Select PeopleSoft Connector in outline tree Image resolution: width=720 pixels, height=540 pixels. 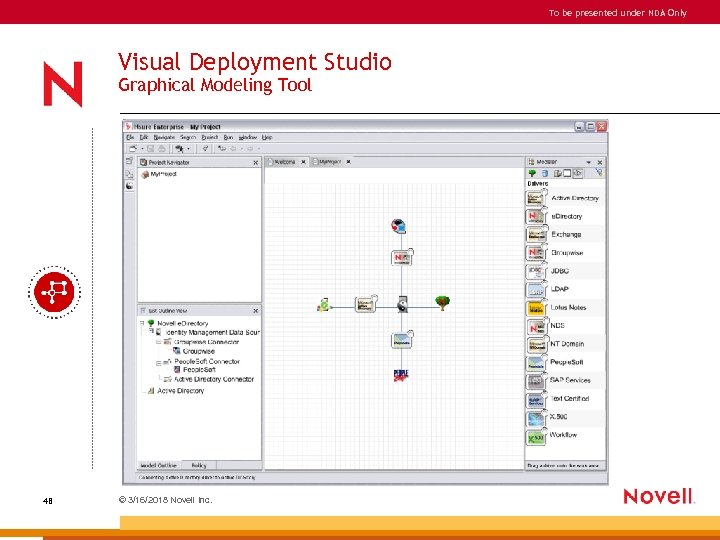(x=207, y=361)
